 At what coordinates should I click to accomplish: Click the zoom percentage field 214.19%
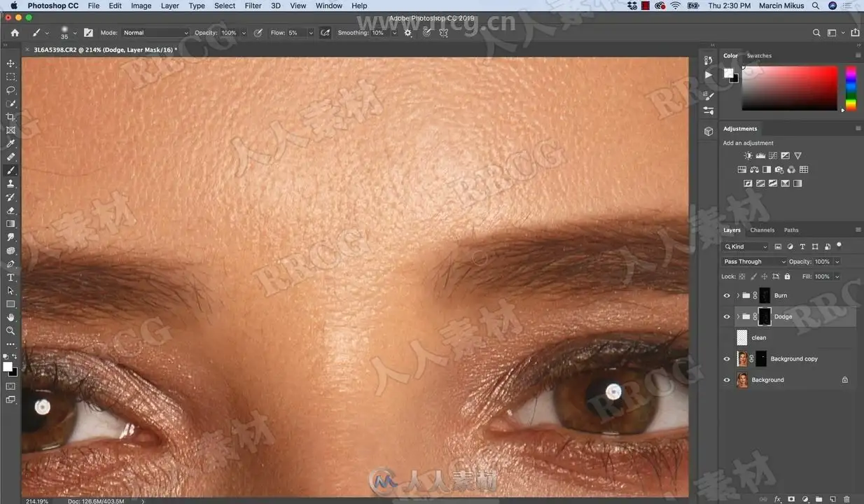pos(37,501)
